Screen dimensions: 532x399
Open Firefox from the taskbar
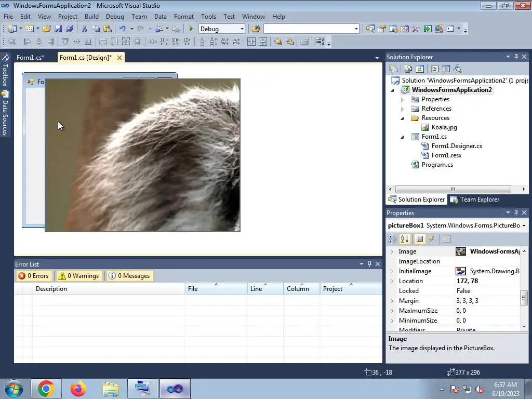(78, 389)
